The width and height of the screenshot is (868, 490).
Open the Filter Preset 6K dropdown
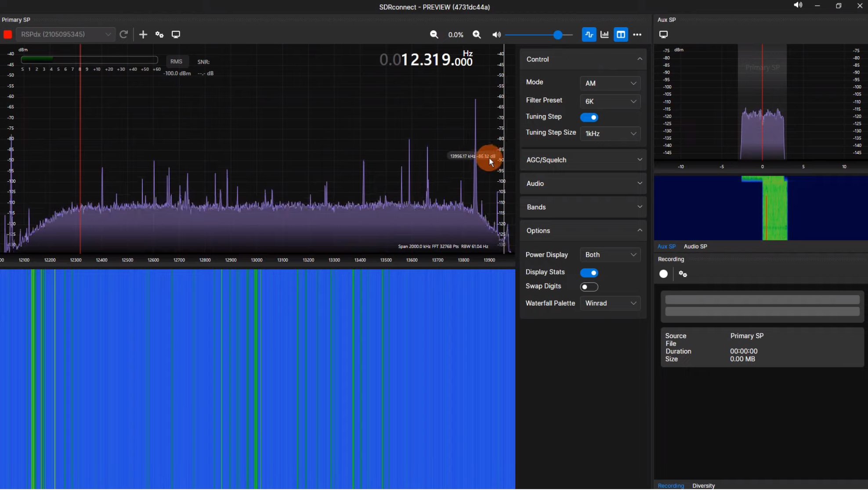click(610, 101)
